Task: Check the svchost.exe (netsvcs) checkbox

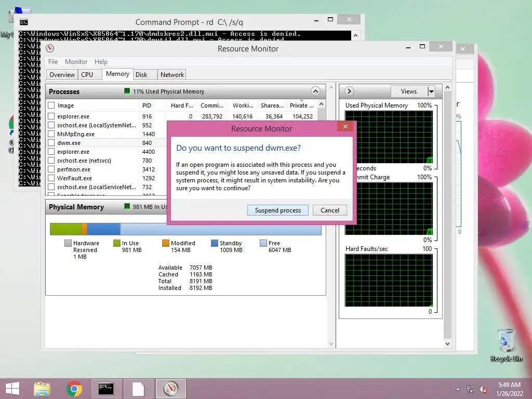Action: [51, 160]
